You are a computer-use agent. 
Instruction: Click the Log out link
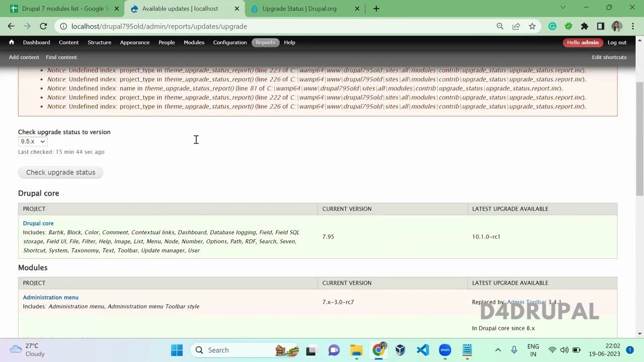[x=617, y=42]
